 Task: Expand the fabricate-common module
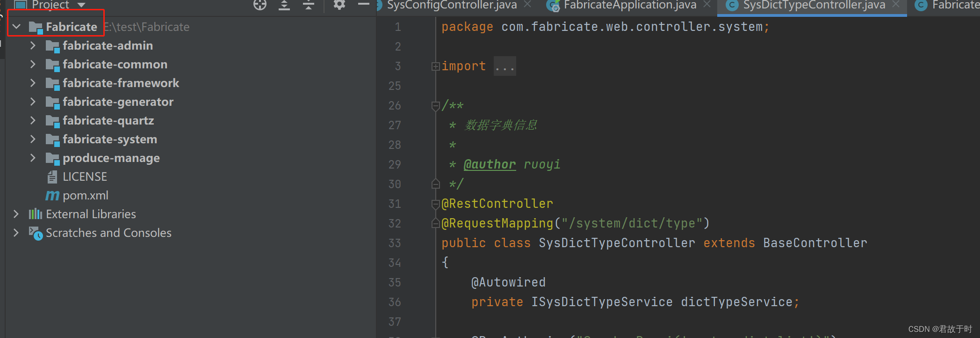[33, 64]
